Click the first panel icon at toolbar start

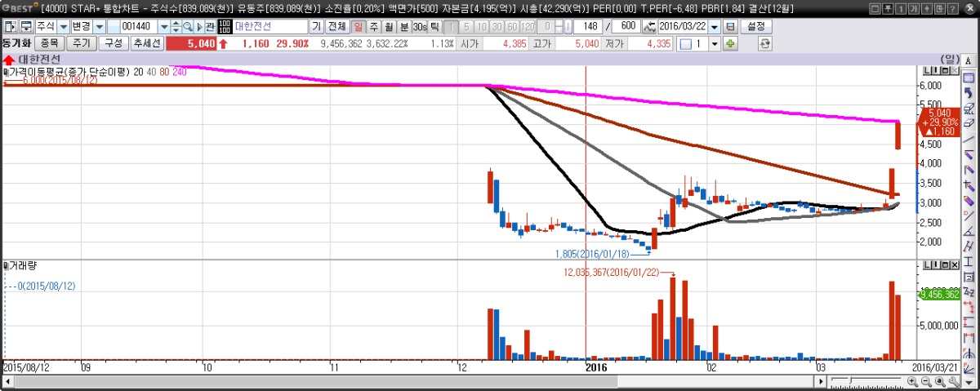point(11,26)
